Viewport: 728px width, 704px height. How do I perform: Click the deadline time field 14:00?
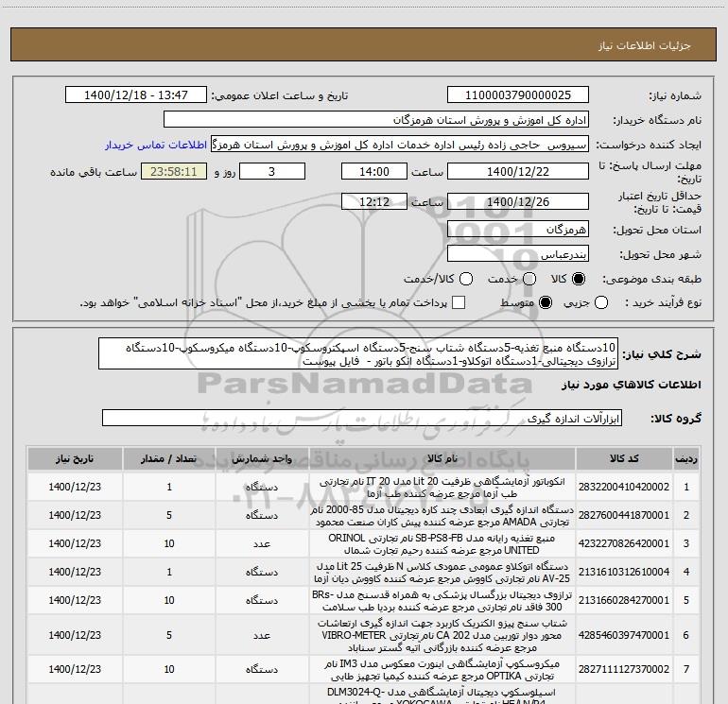(374, 172)
